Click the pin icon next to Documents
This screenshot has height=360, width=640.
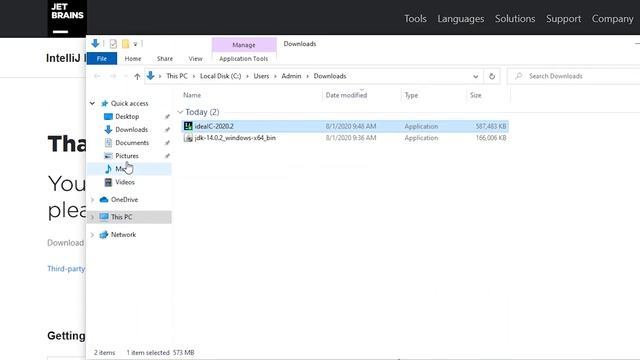click(167, 143)
